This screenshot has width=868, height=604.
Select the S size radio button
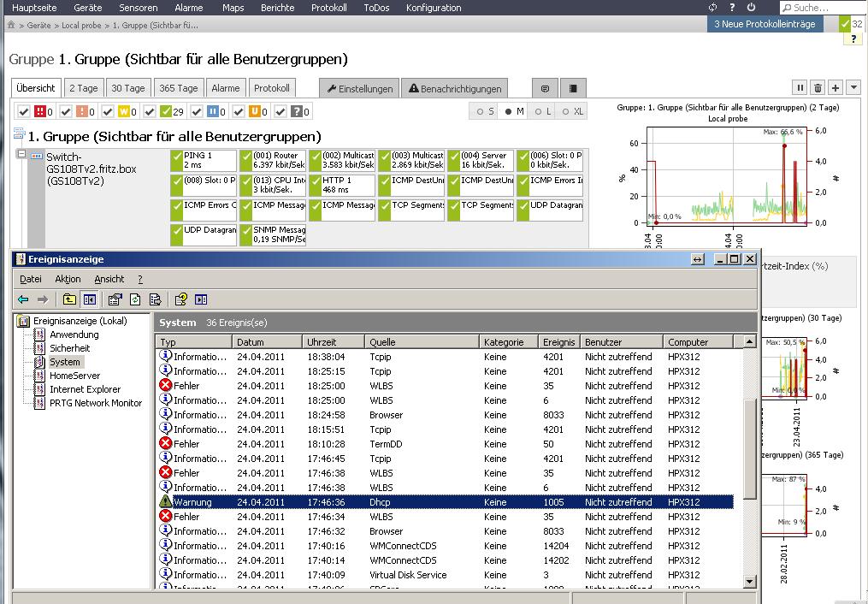480,112
